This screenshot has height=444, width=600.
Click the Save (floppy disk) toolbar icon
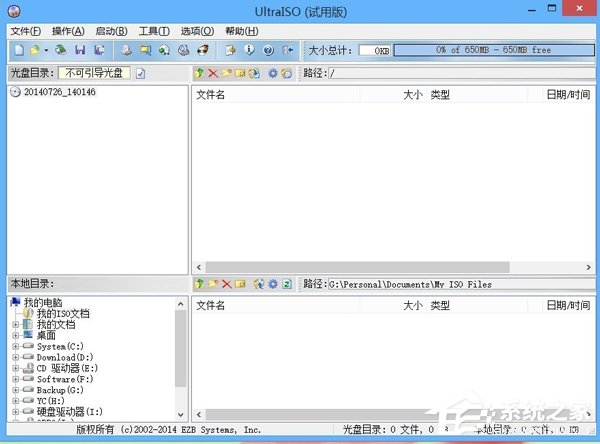[80, 50]
